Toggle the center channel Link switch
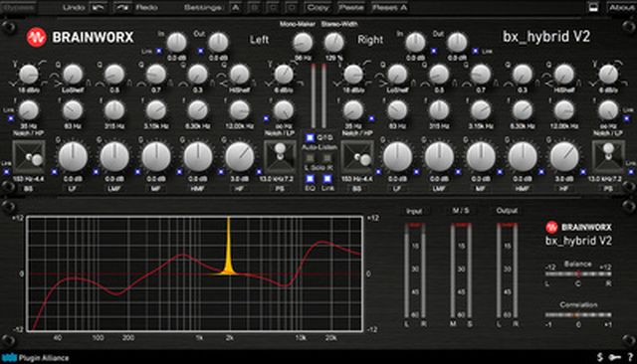 coord(327,179)
